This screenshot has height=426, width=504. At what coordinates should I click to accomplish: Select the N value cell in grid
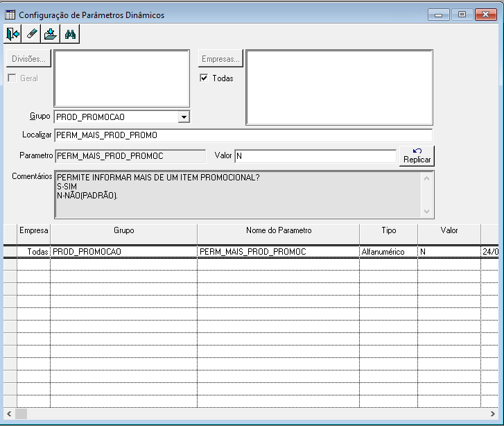(449, 252)
